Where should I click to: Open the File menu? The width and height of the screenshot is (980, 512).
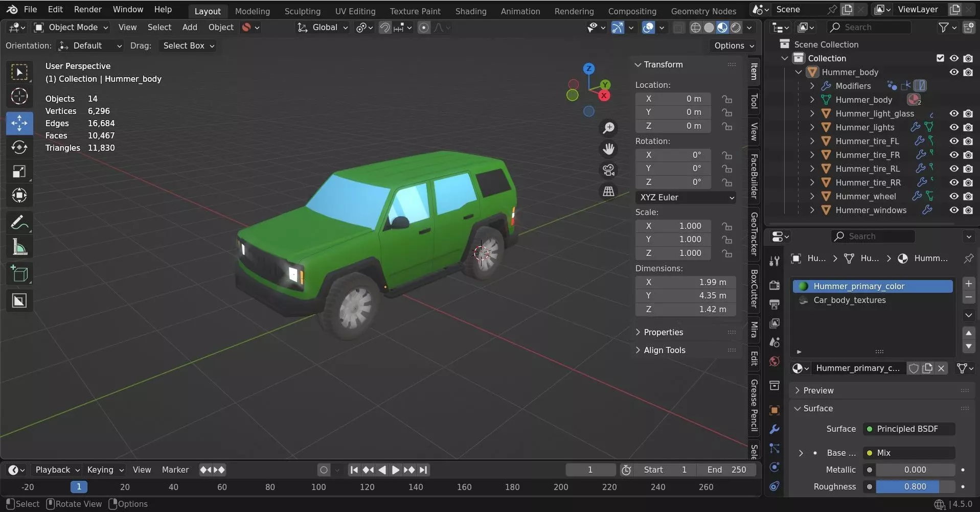31,9
